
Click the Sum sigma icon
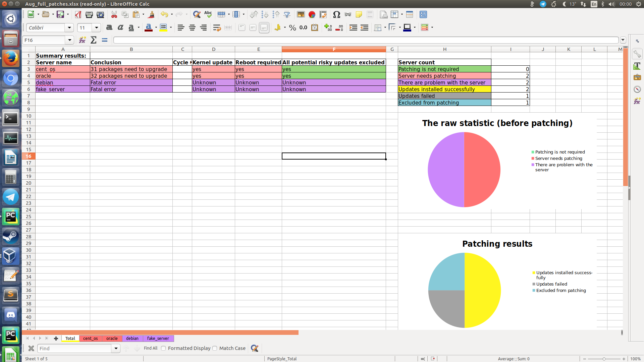coord(94,40)
